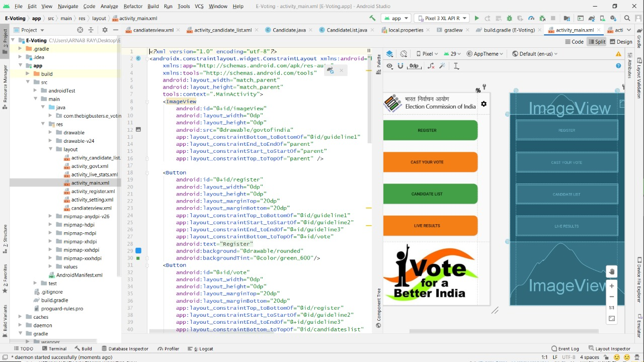Select the Pan hand tool in preview
Image resolution: width=644 pixels, height=362 pixels.
click(612, 271)
